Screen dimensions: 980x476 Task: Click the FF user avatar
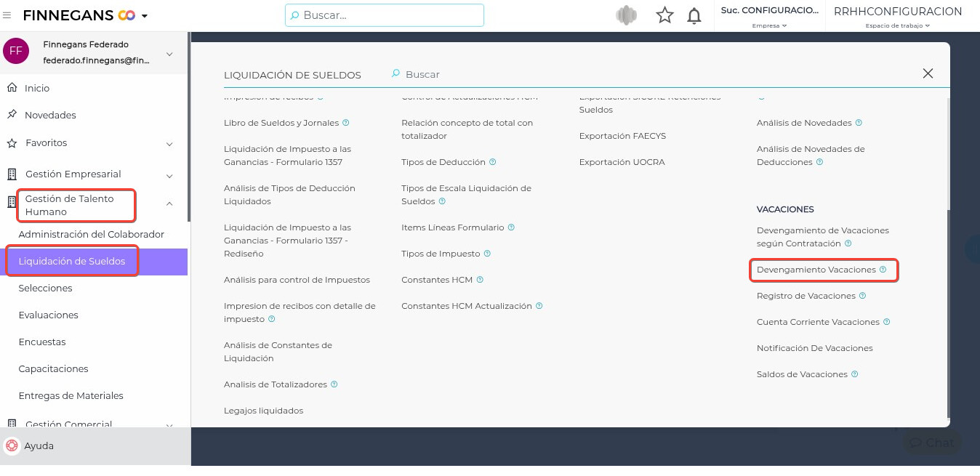point(15,51)
